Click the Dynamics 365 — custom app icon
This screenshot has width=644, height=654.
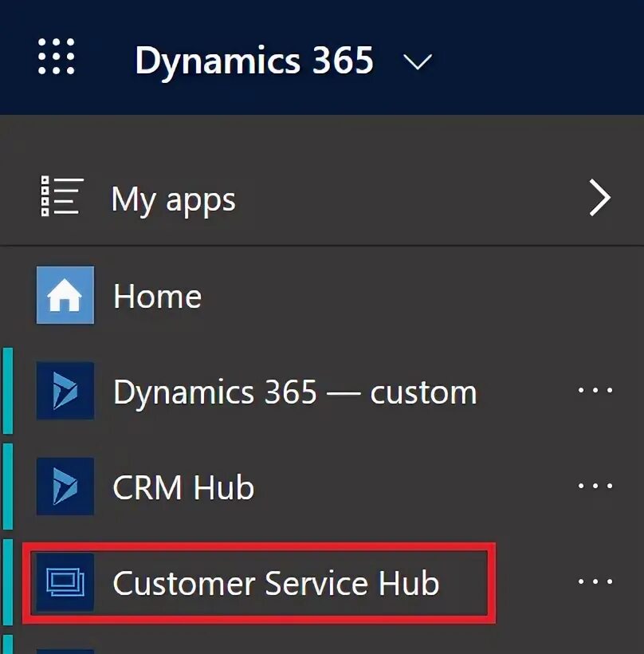pyautogui.click(x=65, y=391)
